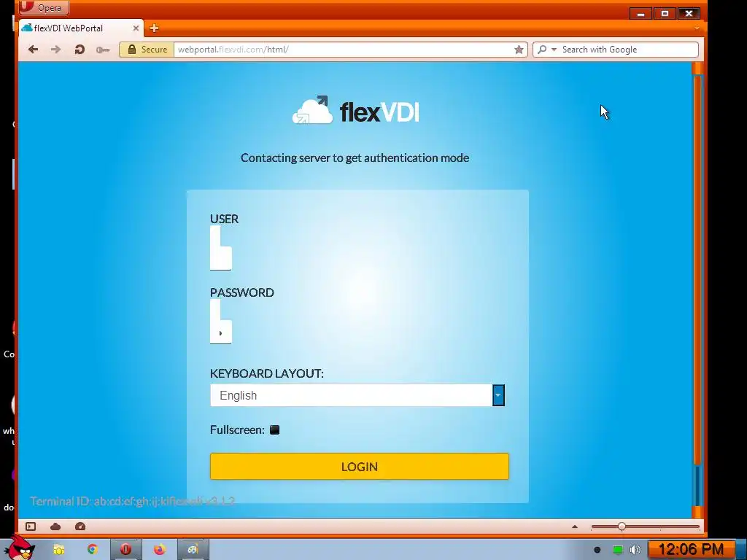The image size is (747, 560).
Task: Open the Angry Birds start button
Action: click(x=18, y=548)
